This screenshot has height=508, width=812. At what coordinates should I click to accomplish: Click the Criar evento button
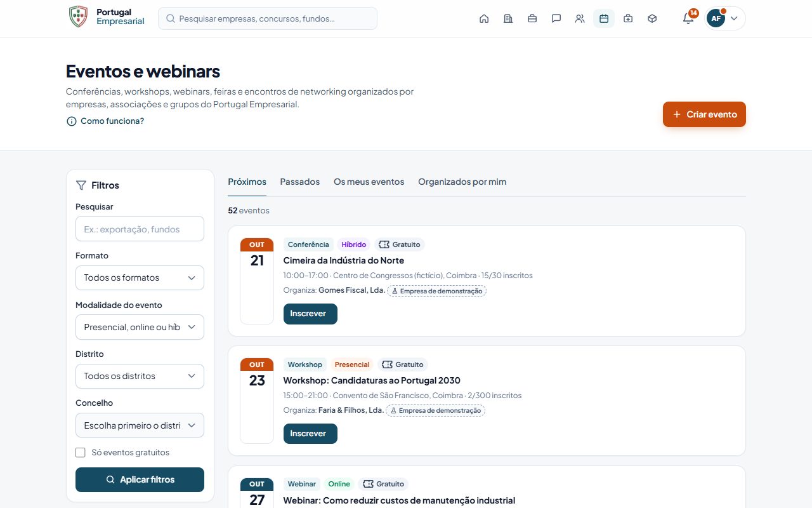704,114
